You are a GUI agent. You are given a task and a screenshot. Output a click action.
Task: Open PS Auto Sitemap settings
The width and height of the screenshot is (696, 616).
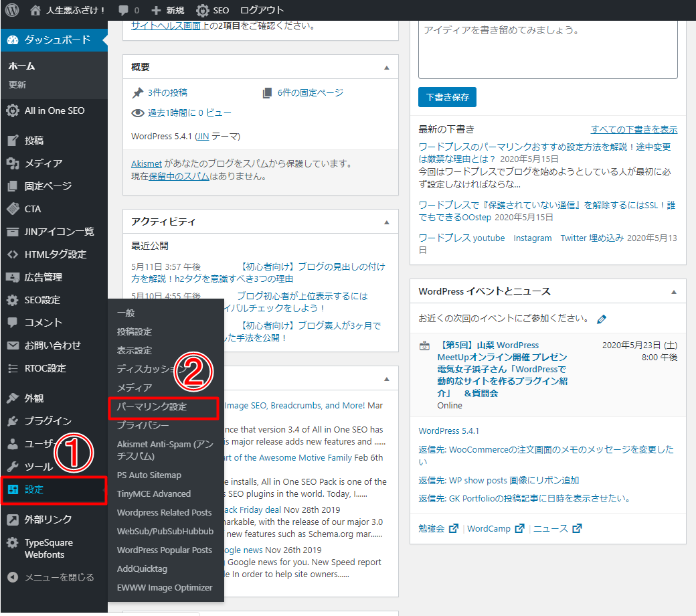[x=149, y=475]
